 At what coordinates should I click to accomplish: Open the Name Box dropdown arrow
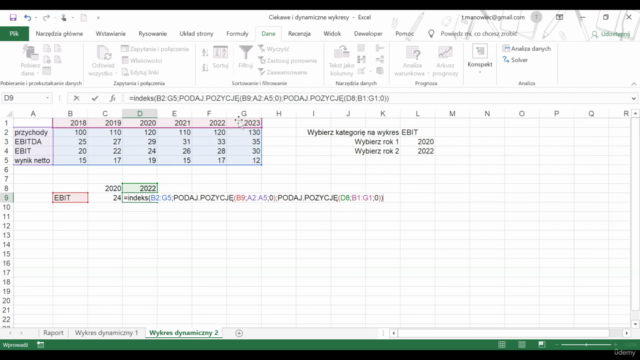tap(47, 98)
